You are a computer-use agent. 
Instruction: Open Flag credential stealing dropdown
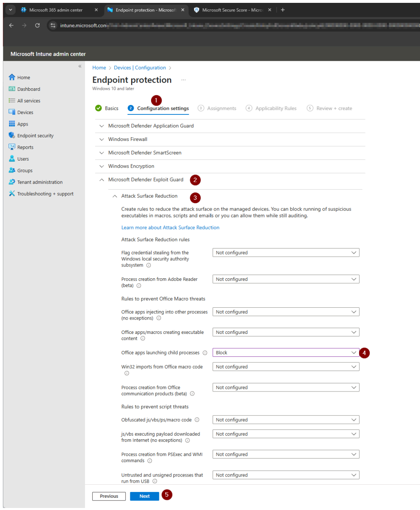[286, 253]
